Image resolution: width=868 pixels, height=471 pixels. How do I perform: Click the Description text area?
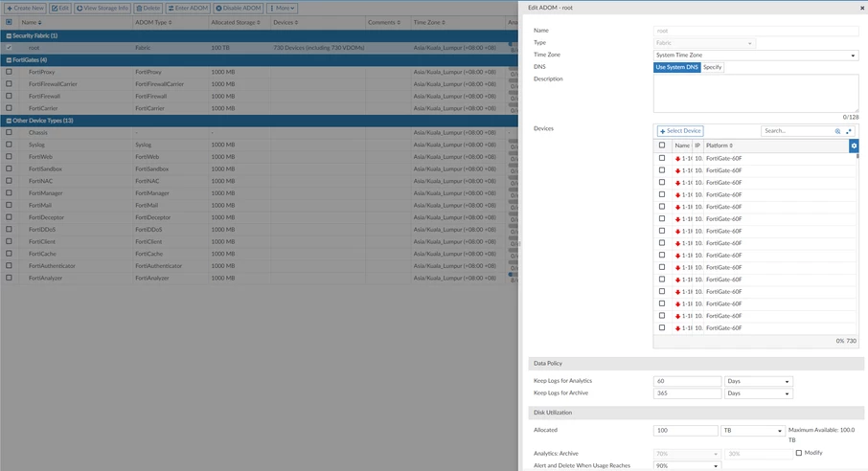pyautogui.click(x=756, y=94)
